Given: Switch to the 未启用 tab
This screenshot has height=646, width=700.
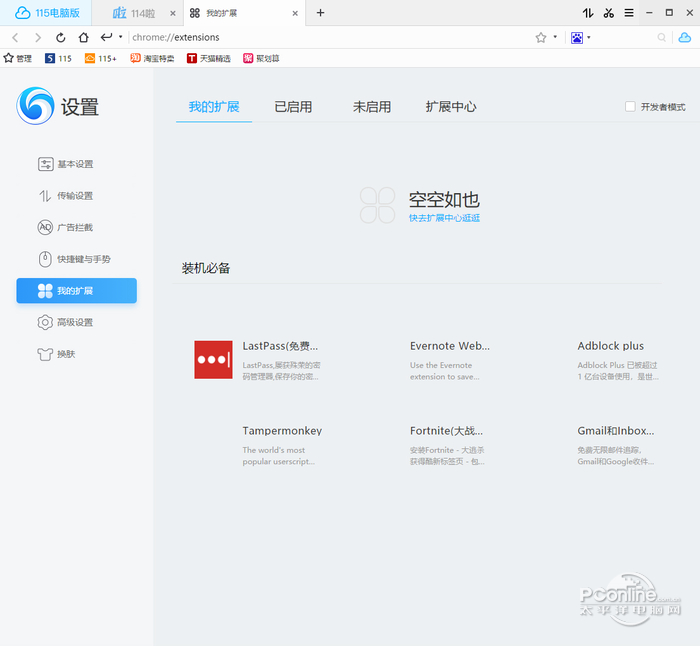Looking at the screenshot, I should click(x=372, y=107).
